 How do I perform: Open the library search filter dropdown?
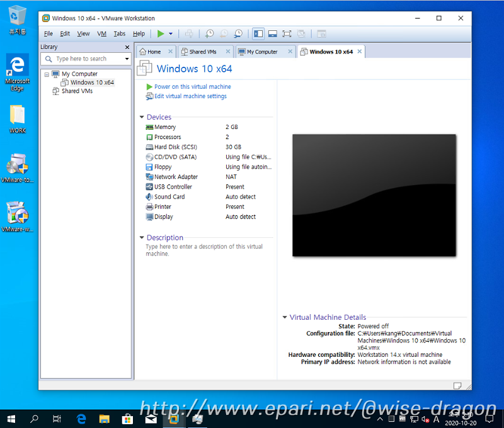(127, 59)
